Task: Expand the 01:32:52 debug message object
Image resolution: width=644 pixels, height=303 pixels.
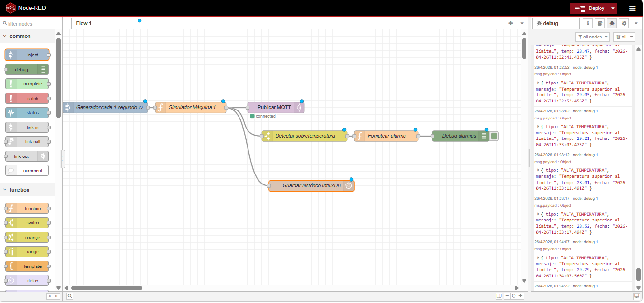Action: [x=538, y=83]
